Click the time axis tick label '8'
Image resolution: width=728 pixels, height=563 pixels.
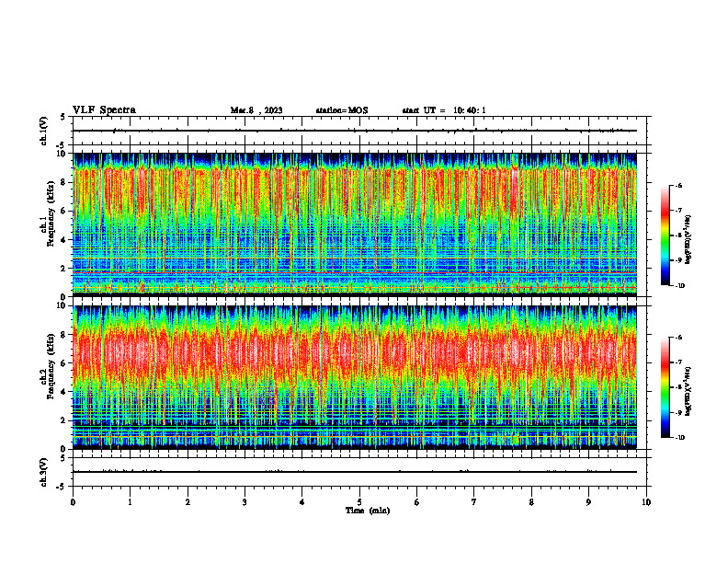click(x=531, y=502)
